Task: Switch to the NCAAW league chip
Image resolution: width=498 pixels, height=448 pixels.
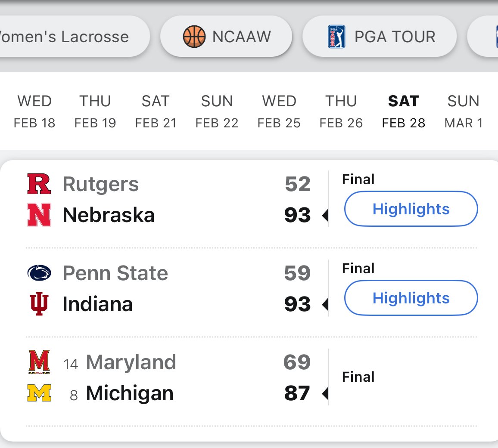Action: click(x=227, y=37)
